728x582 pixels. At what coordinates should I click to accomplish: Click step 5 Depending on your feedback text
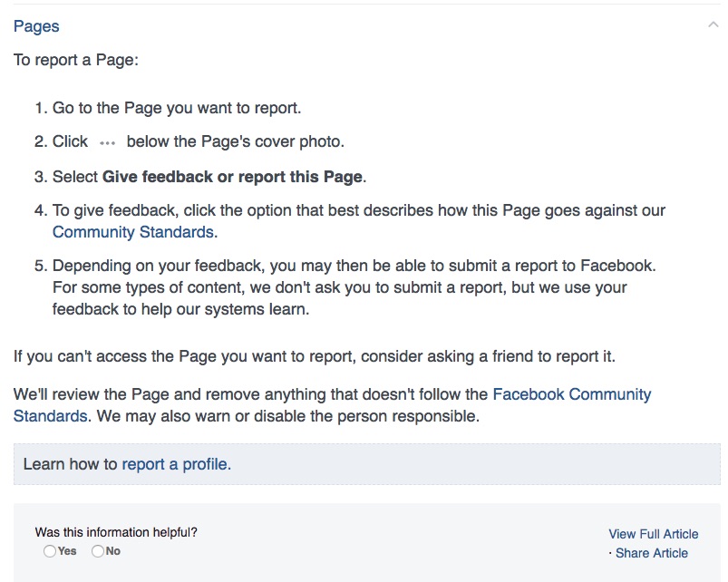354,287
